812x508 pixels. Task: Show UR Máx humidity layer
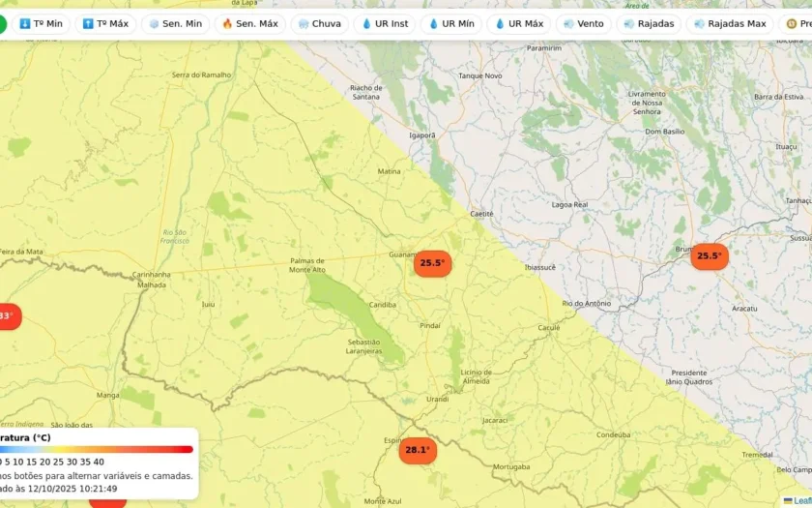click(519, 24)
